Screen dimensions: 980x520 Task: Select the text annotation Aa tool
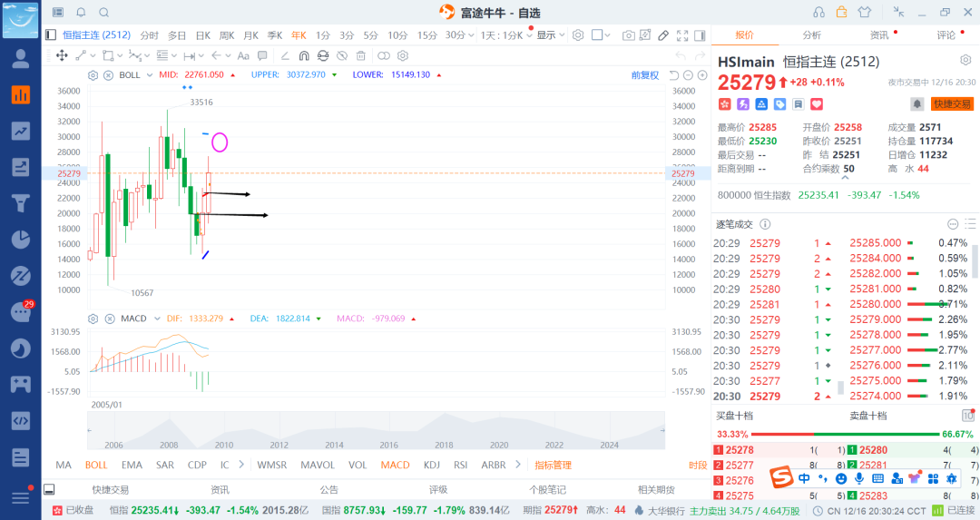click(243, 55)
